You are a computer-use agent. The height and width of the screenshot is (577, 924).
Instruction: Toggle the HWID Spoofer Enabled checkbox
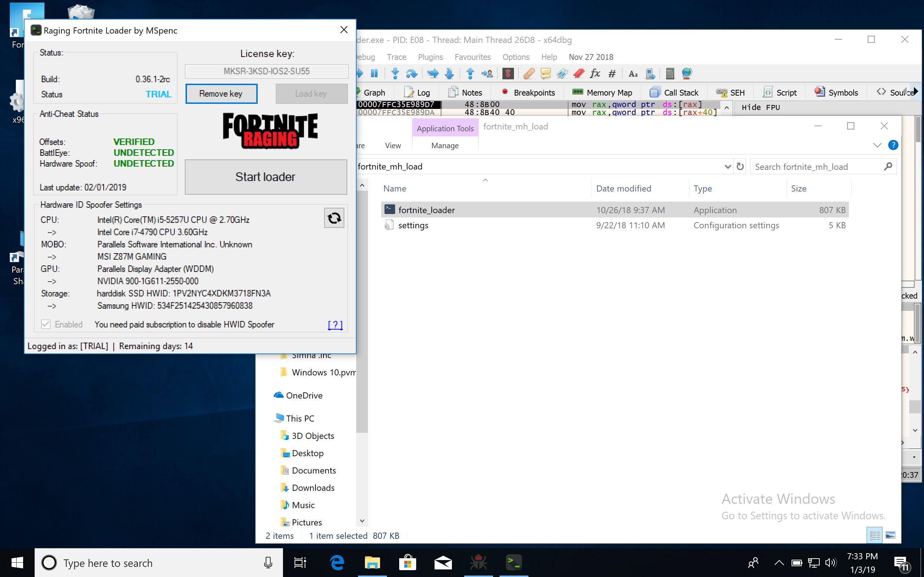click(x=46, y=324)
